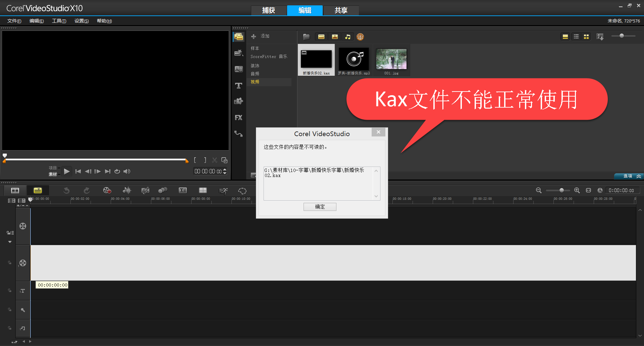Jump to the preview start (Home)
The width and height of the screenshot is (644, 346).
tap(78, 171)
